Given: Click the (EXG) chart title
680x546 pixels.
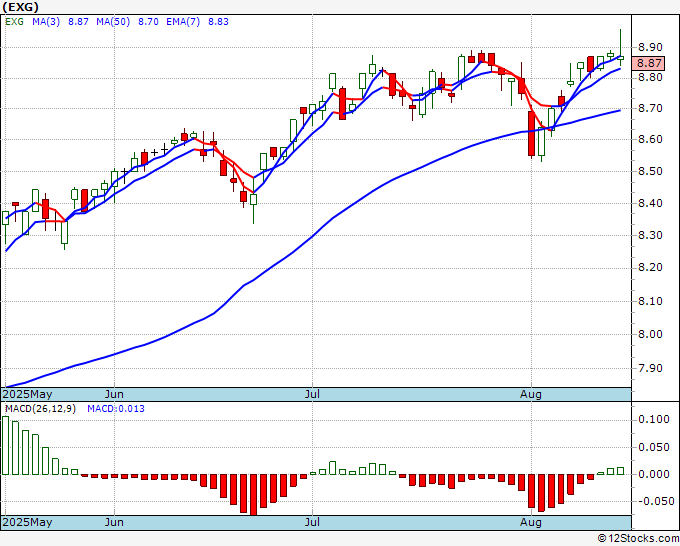Looking at the screenshot, I should tap(20, 7).
